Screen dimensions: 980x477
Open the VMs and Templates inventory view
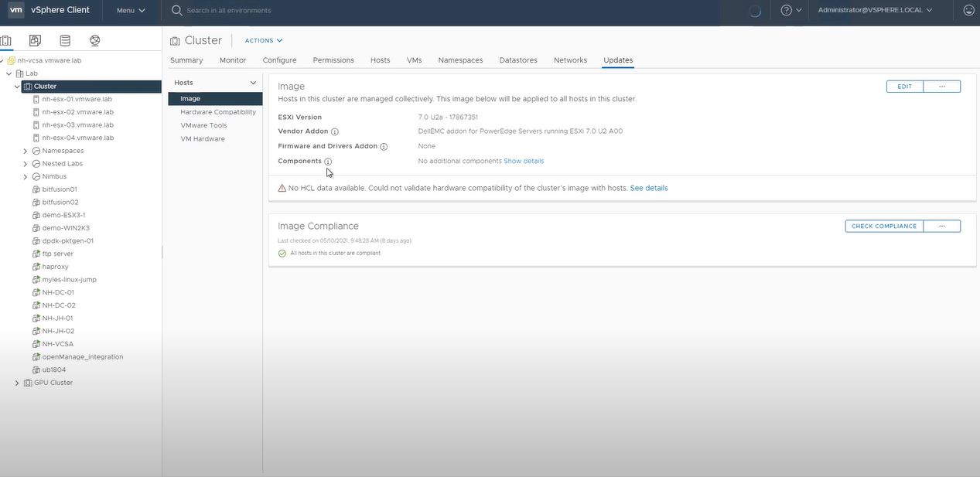click(34, 39)
